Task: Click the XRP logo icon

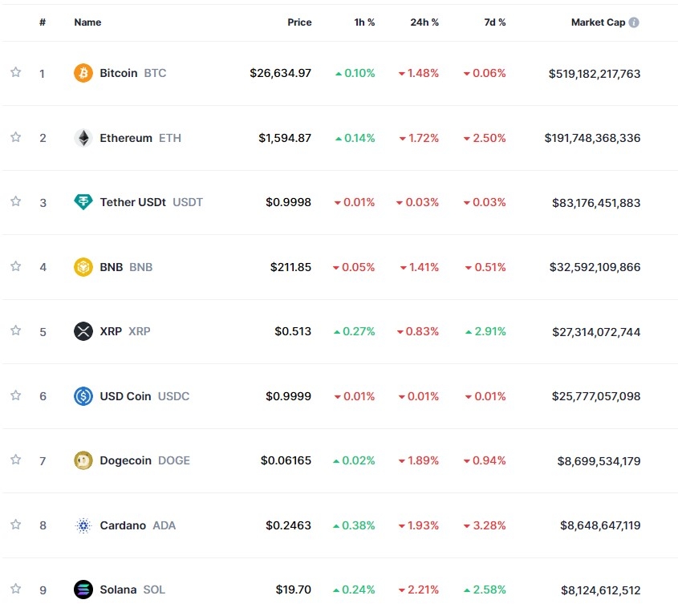Action: tap(83, 331)
